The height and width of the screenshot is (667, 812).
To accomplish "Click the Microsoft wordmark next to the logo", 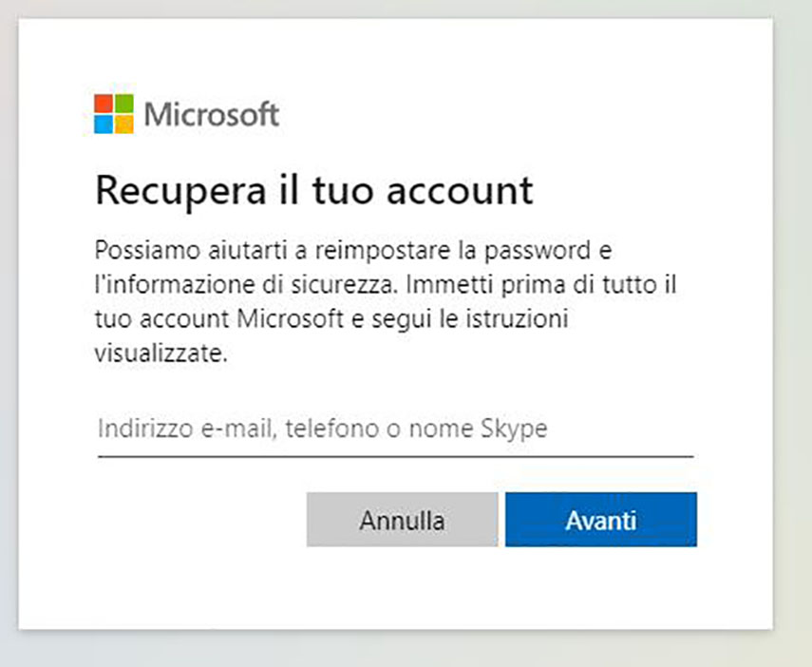I will [x=211, y=114].
